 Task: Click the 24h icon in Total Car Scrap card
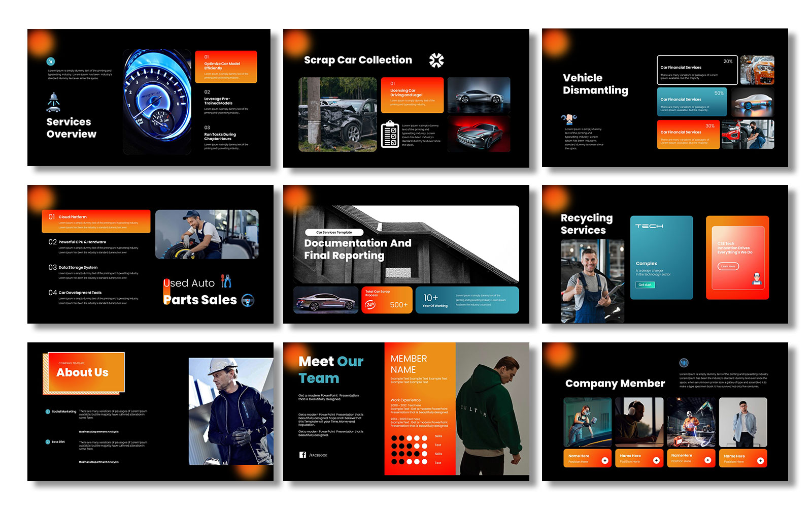point(370,305)
